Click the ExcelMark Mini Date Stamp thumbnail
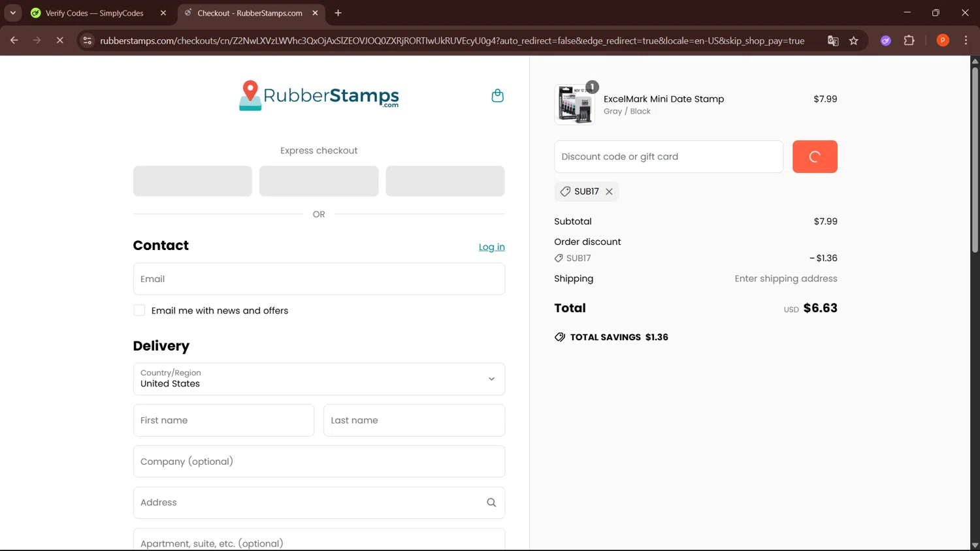 (574, 104)
